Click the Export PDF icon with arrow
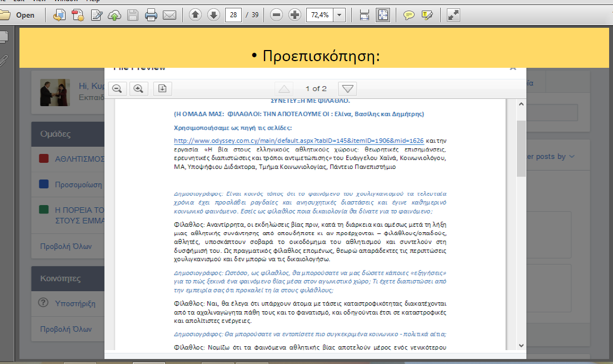The height and width of the screenshot is (364, 613). point(59,15)
